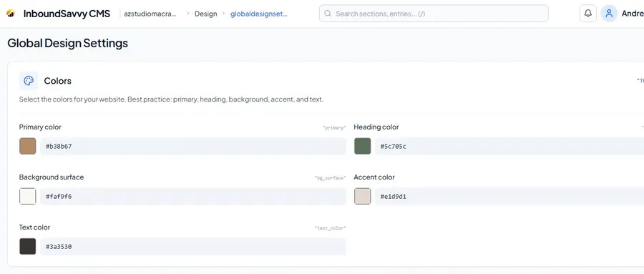This screenshot has height=274, width=644.
Task: Edit the Background surface hex #faf9f6
Action: [193, 196]
